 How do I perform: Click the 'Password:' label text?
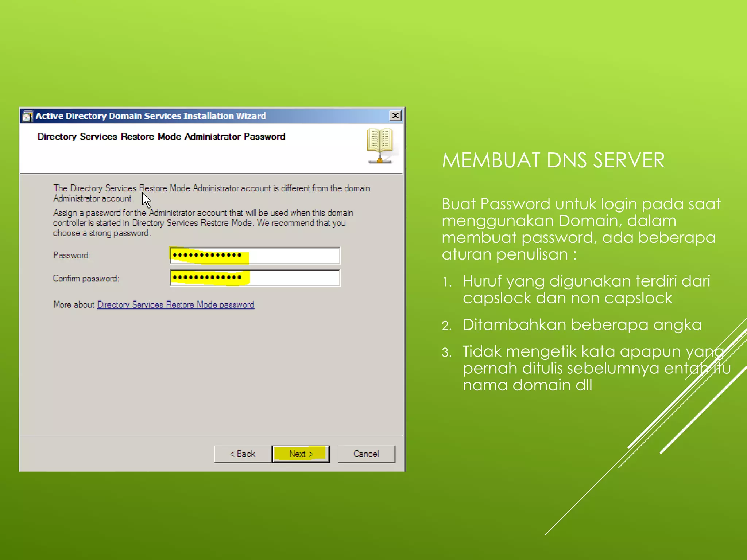(x=72, y=255)
